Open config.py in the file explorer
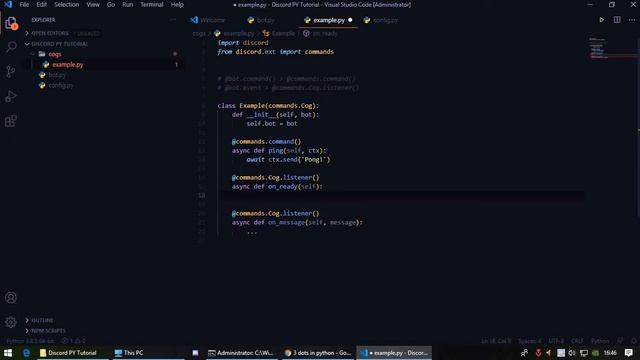Viewport: 640px width, 360px height. pyautogui.click(x=61, y=85)
